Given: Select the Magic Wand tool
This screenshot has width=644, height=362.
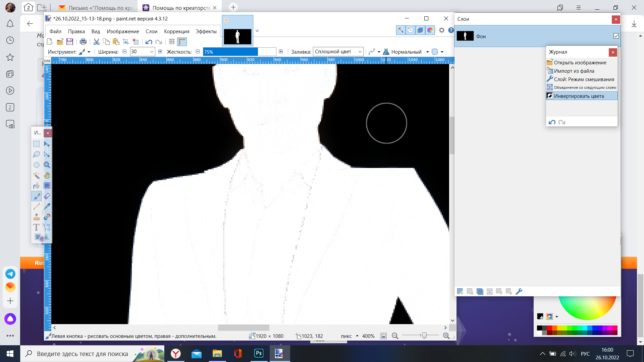Looking at the screenshot, I should coord(36,175).
